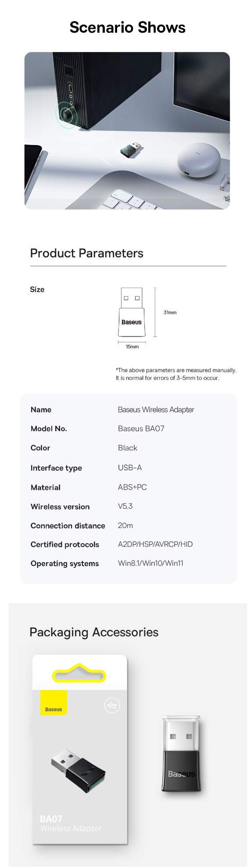Click the standalone black Baseus adapter photo
The image size is (250, 868).
click(x=181, y=753)
